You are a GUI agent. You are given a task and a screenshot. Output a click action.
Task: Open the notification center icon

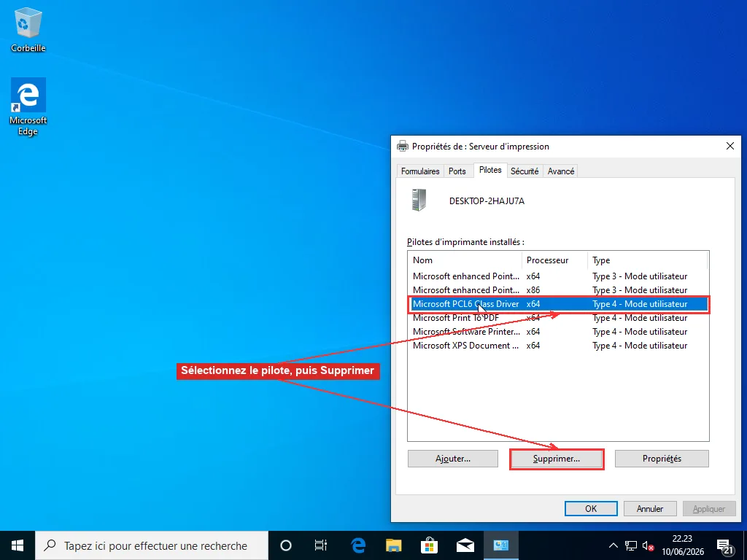tap(725, 545)
